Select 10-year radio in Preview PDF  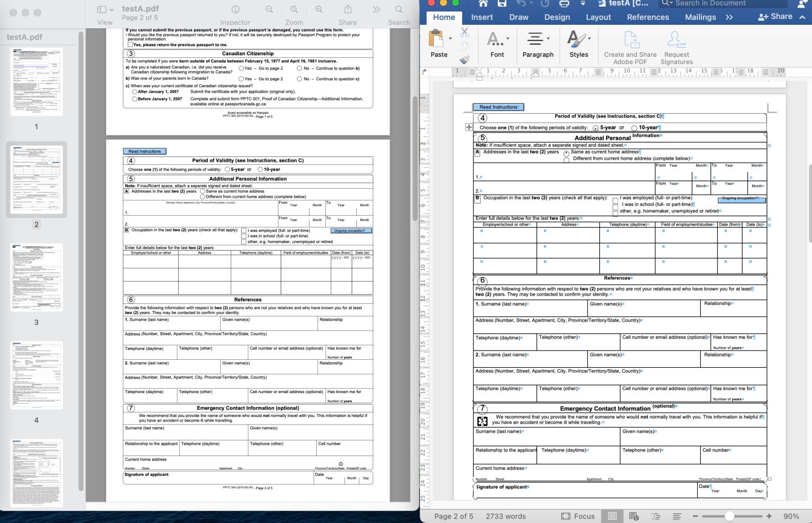[x=260, y=169]
